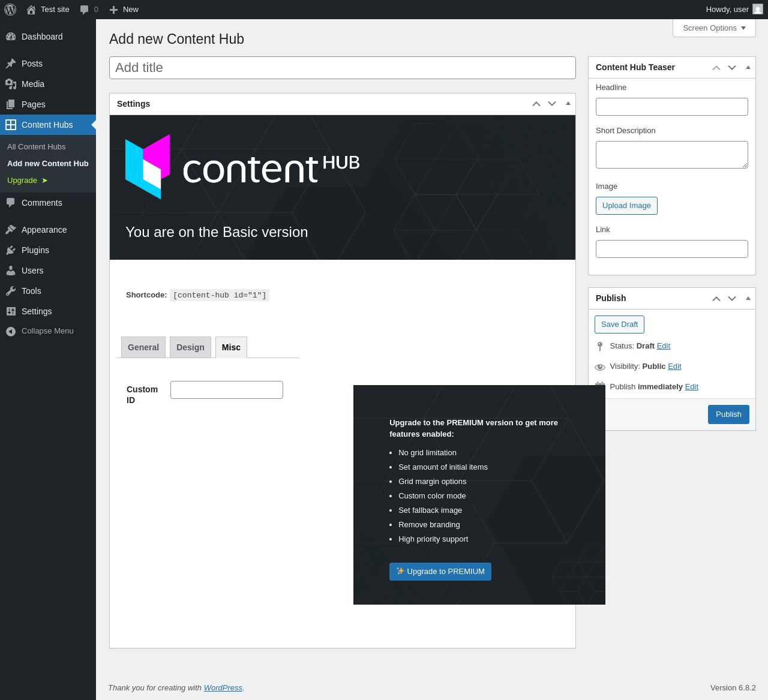Click the green Upgrade submenu link
Image resolution: width=768 pixels, height=700 pixels.
point(27,181)
